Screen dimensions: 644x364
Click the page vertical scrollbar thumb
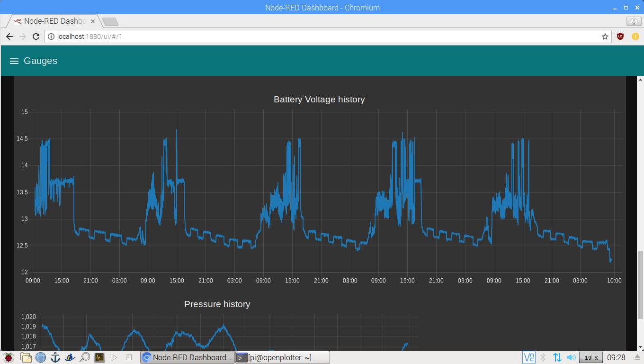(x=640, y=284)
